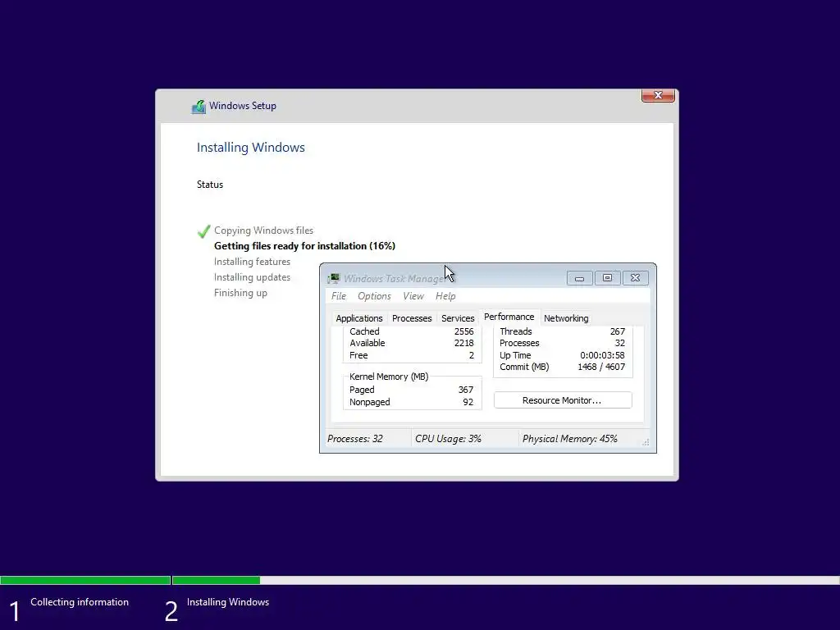
Task: Open the Options menu in Task Manager
Action: tap(374, 296)
